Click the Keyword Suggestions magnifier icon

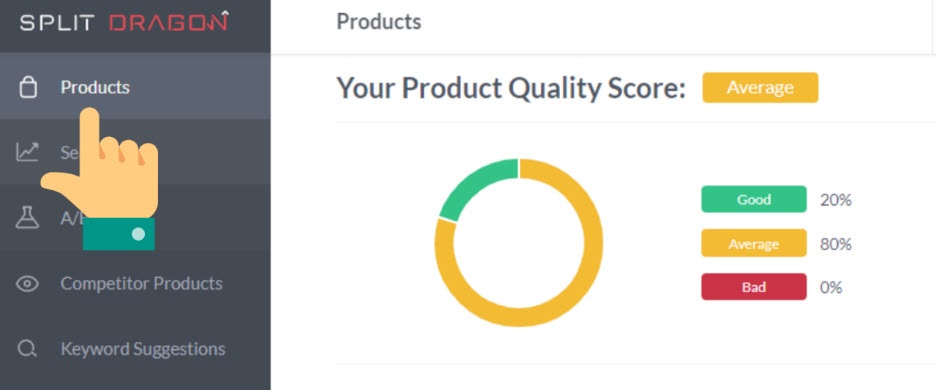(27, 348)
